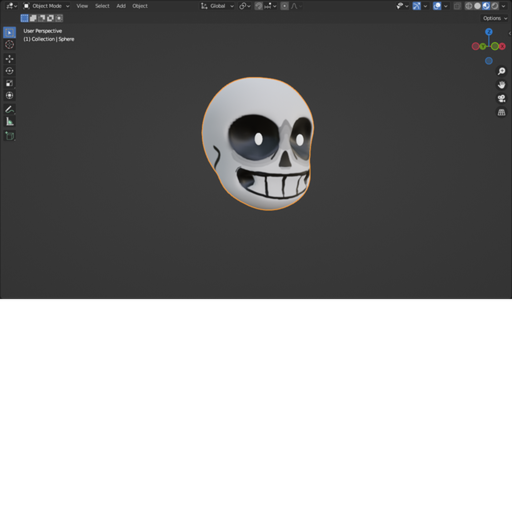Image resolution: width=512 pixels, height=512 pixels.
Task: Open the overlays options dropdown arrow
Action: [x=446, y=6]
